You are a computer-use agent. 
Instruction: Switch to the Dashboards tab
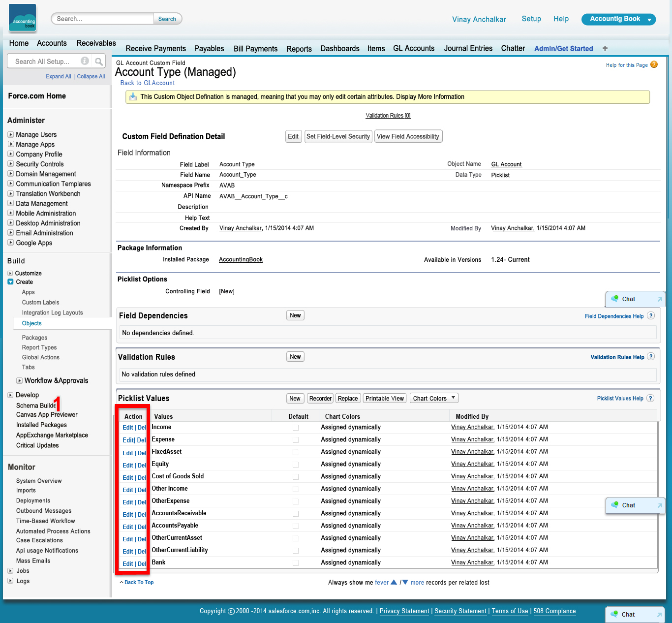pos(340,48)
